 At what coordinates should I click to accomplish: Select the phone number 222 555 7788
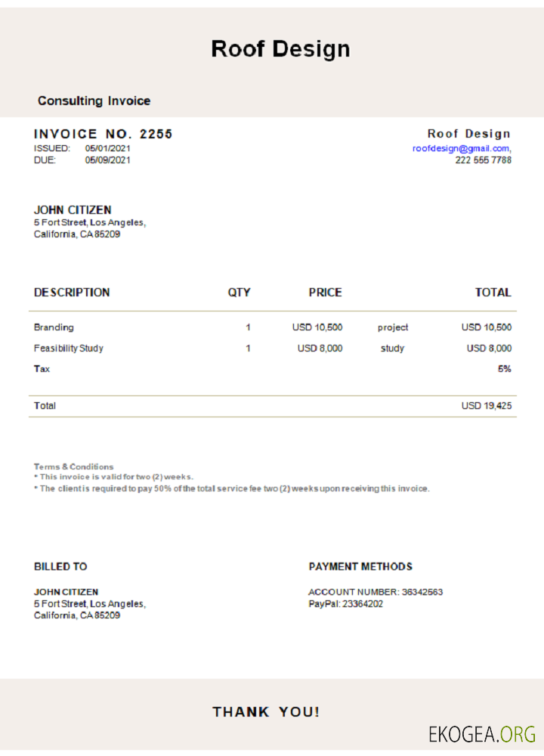pyautogui.click(x=483, y=160)
